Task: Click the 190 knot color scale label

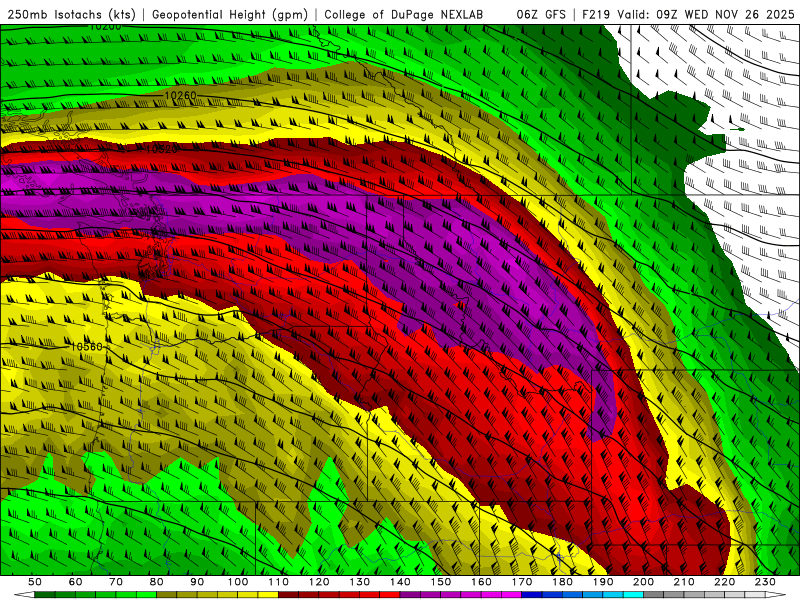Action: point(604,582)
